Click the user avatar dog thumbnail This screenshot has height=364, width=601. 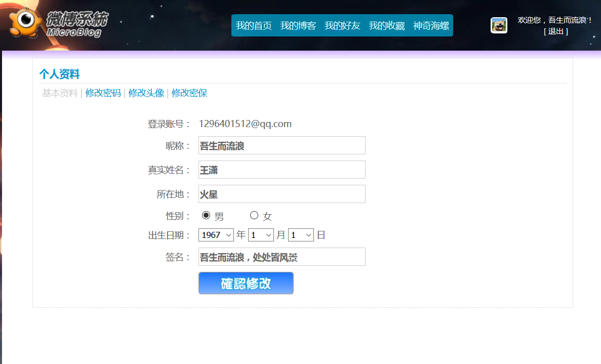[x=499, y=25]
